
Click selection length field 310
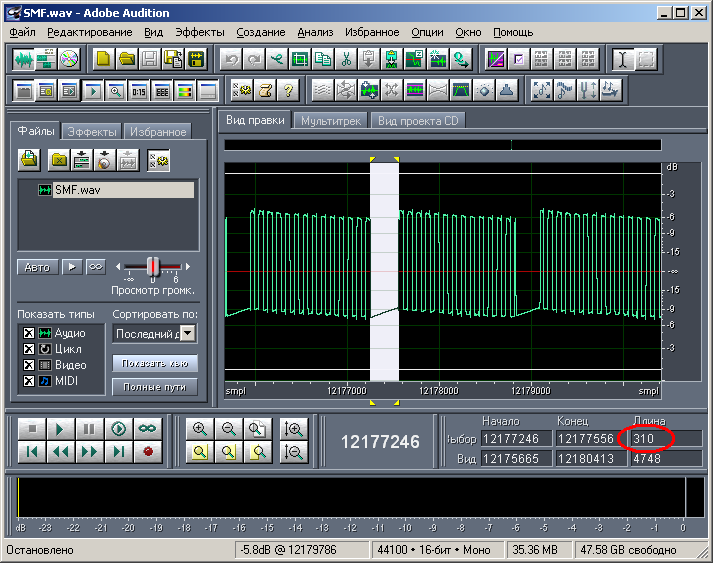[666, 439]
